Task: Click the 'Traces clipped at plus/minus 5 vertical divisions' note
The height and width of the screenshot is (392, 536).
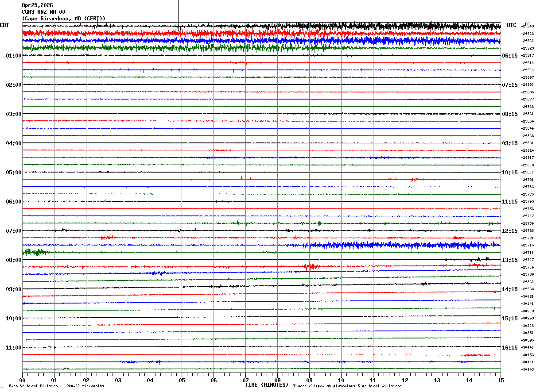Action: (x=347, y=386)
